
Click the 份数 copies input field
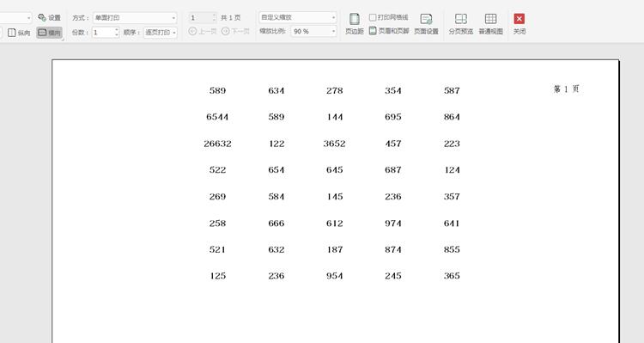(103, 32)
